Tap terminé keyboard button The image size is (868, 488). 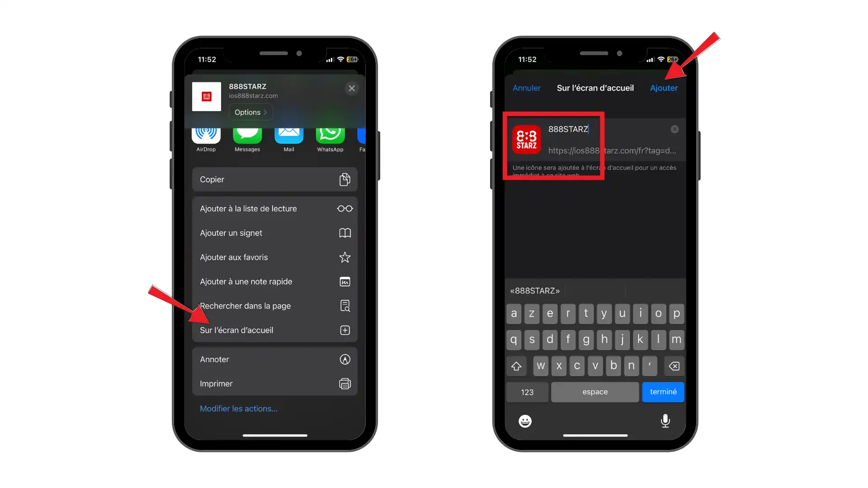pyautogui.click(x=664, y=392)
